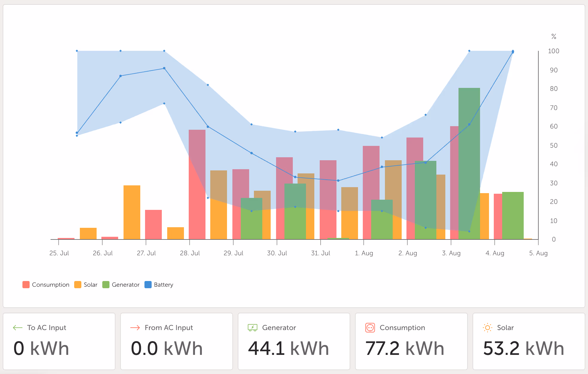Click the tall red consumption bar on 28. Jul
588x374 pixels.
(197, 185)
